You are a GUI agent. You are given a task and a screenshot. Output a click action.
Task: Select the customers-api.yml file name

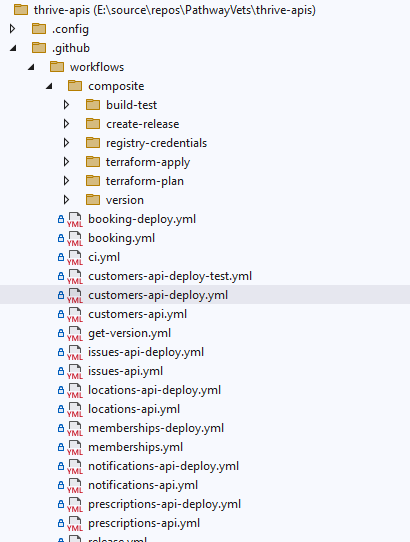pos(138,314)
